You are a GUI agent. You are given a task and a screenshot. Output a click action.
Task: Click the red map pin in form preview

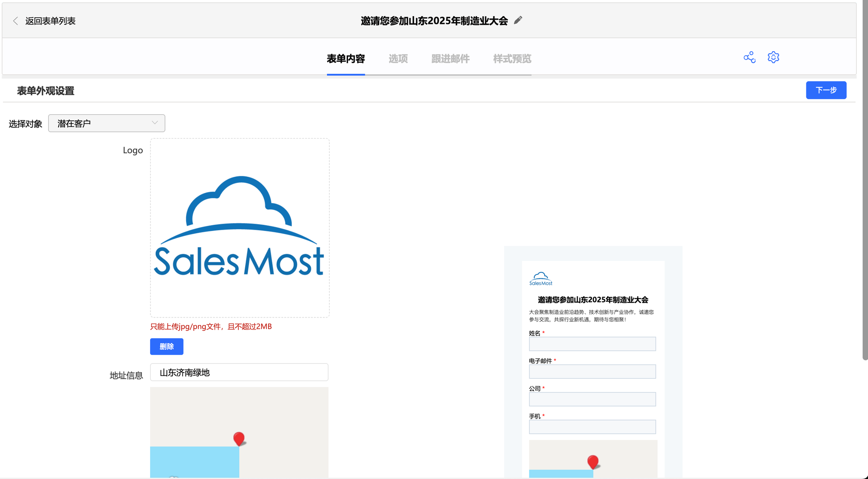tap(593, 462)
